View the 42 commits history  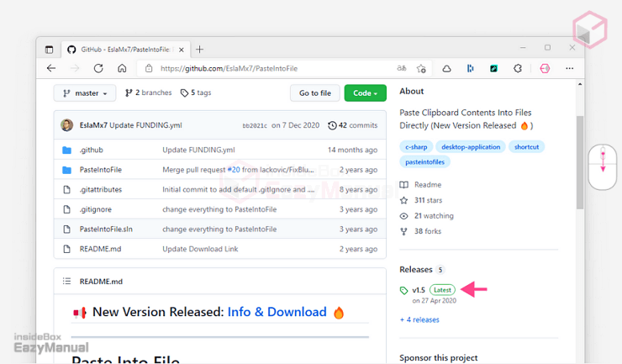353,125
